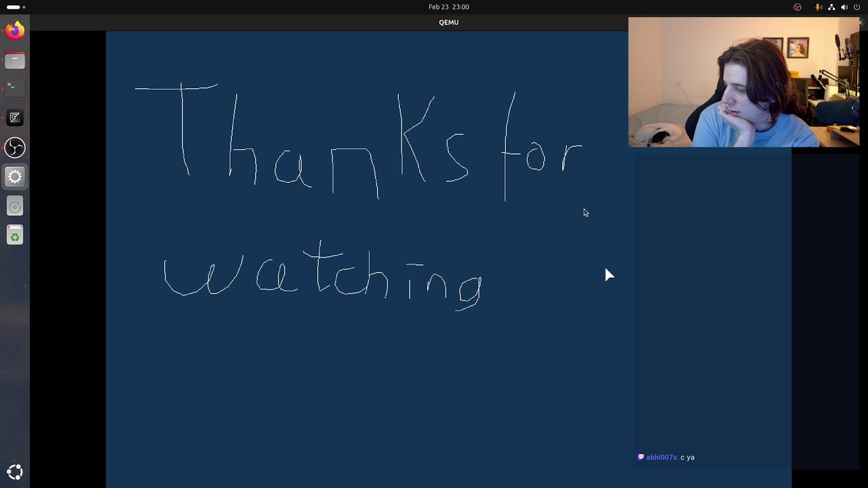The image size is (868, 488).
Task: Click the webcam overlay video
Action: [x=743, y=82]
